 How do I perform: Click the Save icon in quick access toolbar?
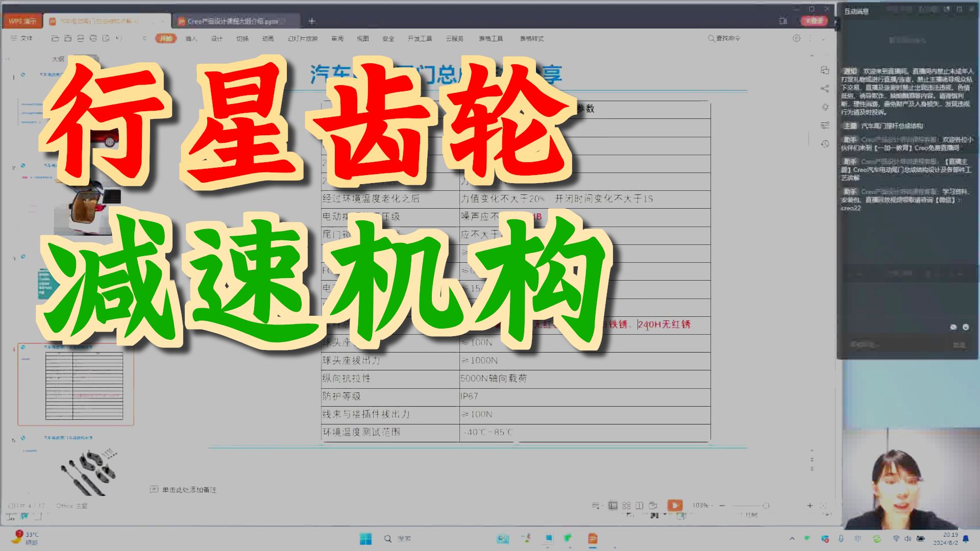click(x=67, y=38)
